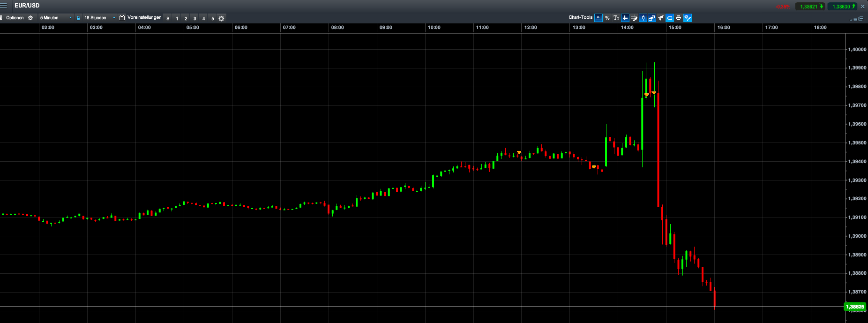Close the EUR/USD chart panel
The image size is (868, 323).
tap(862, 7)
